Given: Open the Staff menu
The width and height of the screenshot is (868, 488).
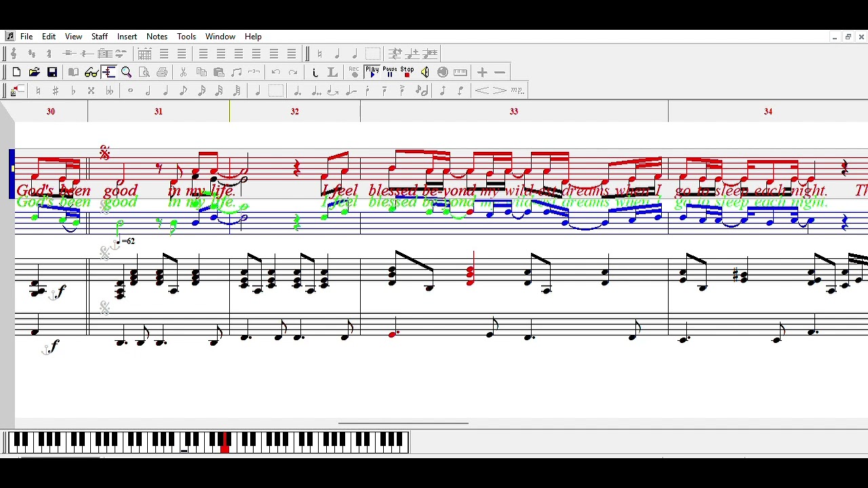Looking at the screenshot, I should coord(100,37).
